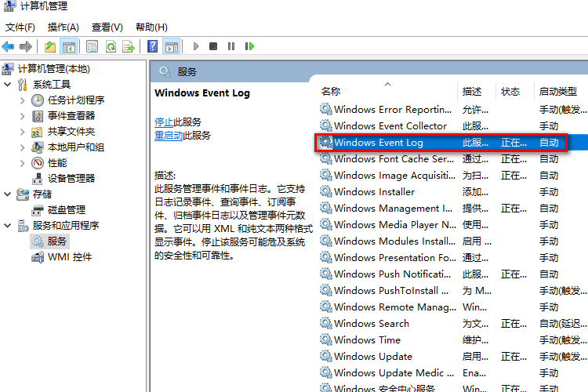Select the Windows Error Reporting service row

click(452, 110)
